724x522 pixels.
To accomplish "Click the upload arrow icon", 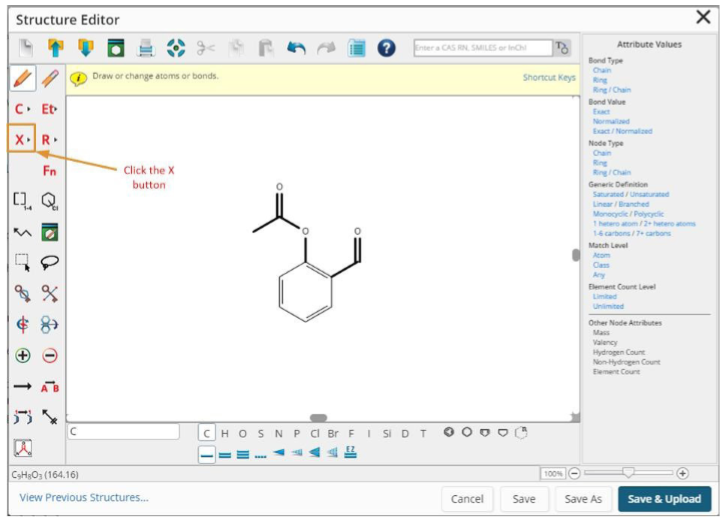I will pos(55,48).
